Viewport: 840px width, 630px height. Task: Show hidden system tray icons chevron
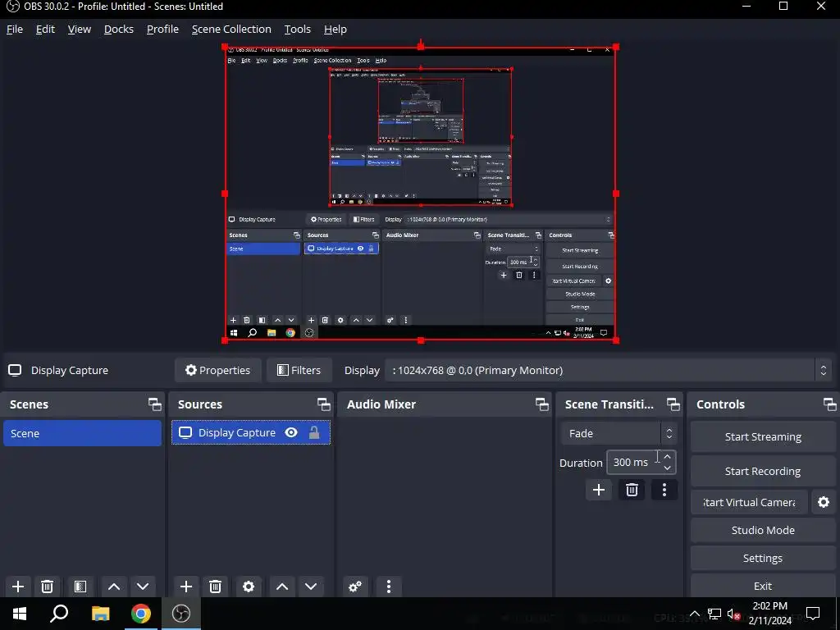[694, 614]
